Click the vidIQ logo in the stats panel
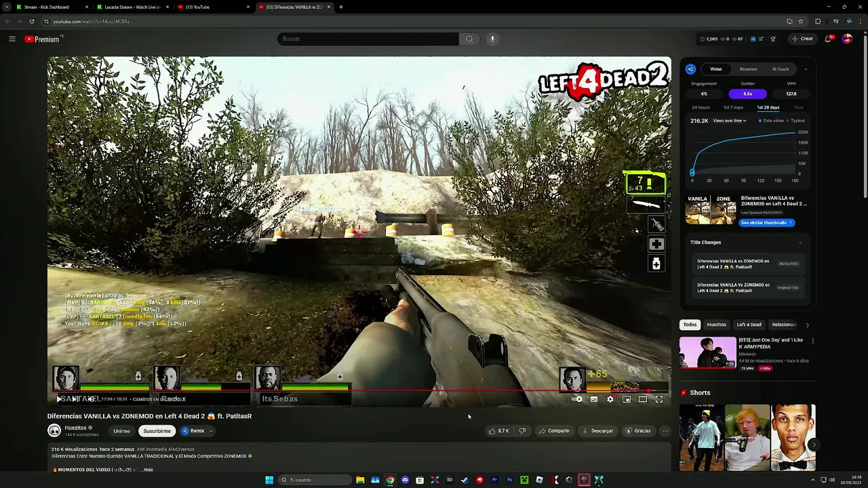Viewport: 868px width, 488px height. 690,69
